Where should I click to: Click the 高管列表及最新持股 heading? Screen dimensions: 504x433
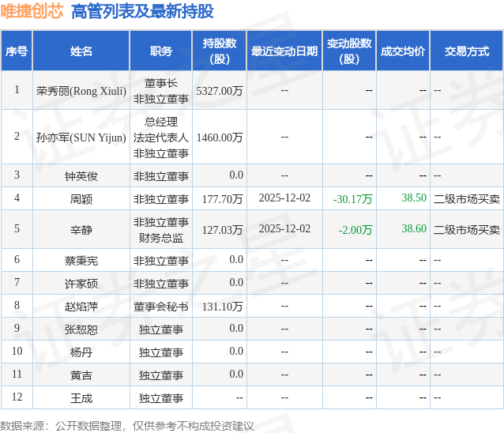point(142,12)
